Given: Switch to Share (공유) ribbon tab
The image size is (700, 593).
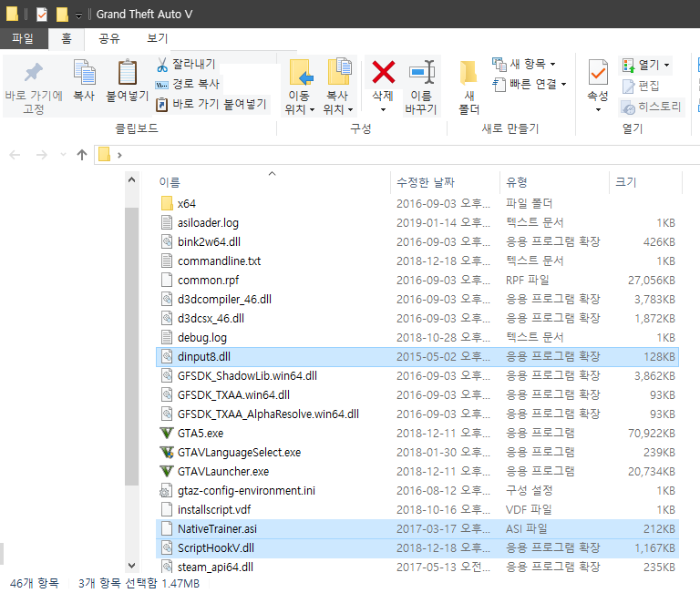Looking at the screenshot, I should click(109, 39).
